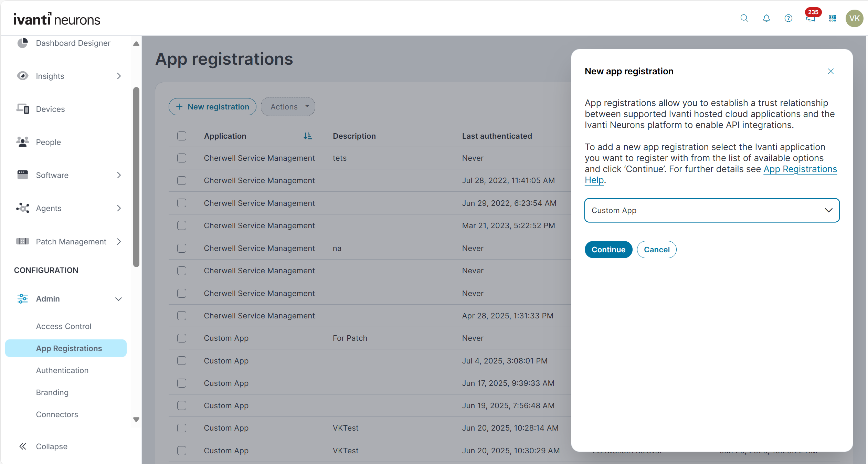Click the plus icon on New registration
The width and height of the screenshot is (868, 464).
(x=179, y=107)
